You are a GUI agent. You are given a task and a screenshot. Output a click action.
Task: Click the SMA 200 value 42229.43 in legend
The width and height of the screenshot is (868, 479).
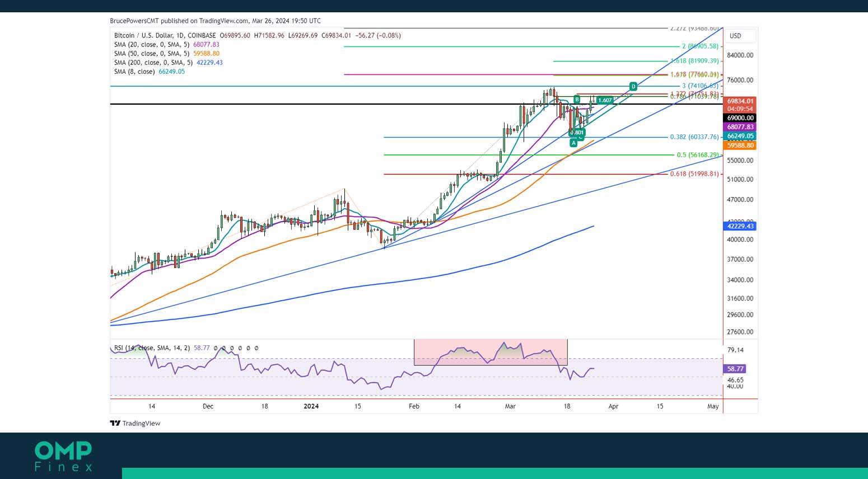point(209,63)
